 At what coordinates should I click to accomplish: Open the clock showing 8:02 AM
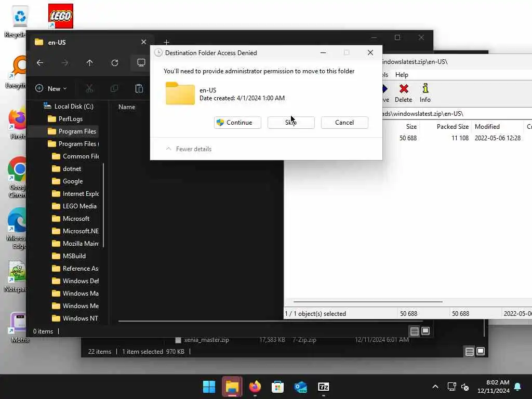(x=494, y=387)
